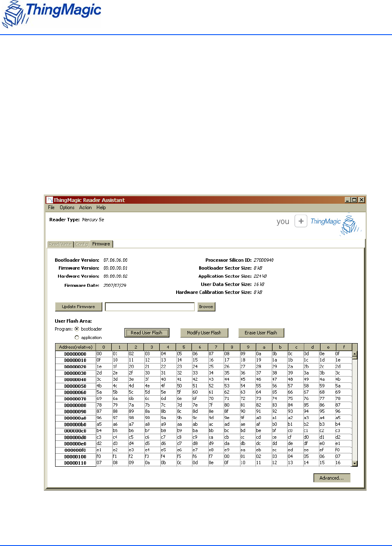
Task: Select row address 00000040
Action: [76, 380]
